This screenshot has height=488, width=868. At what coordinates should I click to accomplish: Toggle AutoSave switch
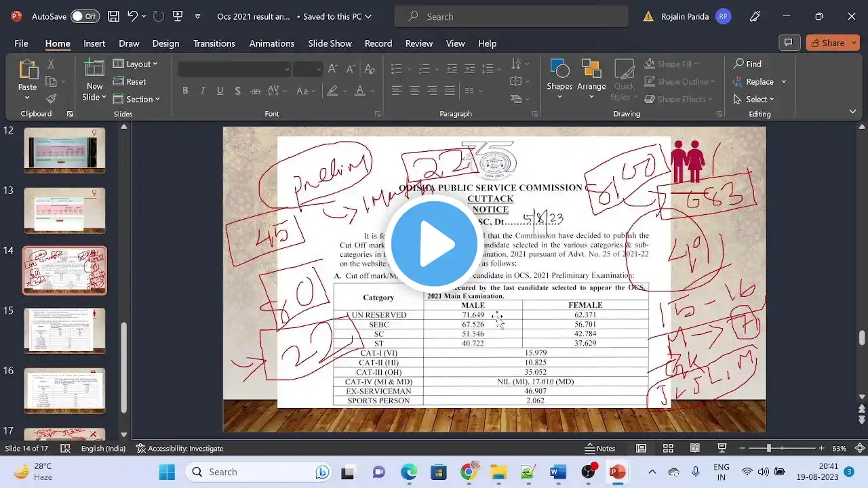tap(85, 16)
